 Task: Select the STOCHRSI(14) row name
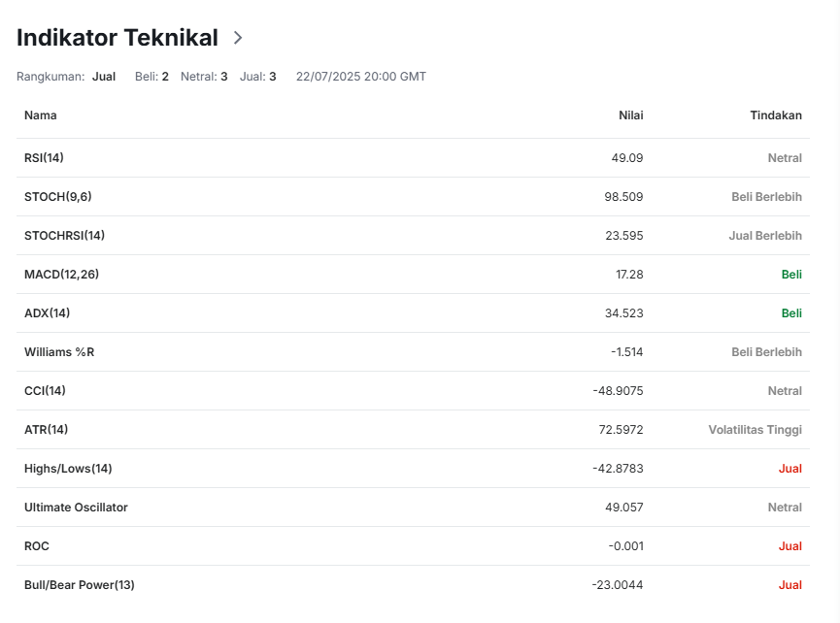(x=64, y=236)
